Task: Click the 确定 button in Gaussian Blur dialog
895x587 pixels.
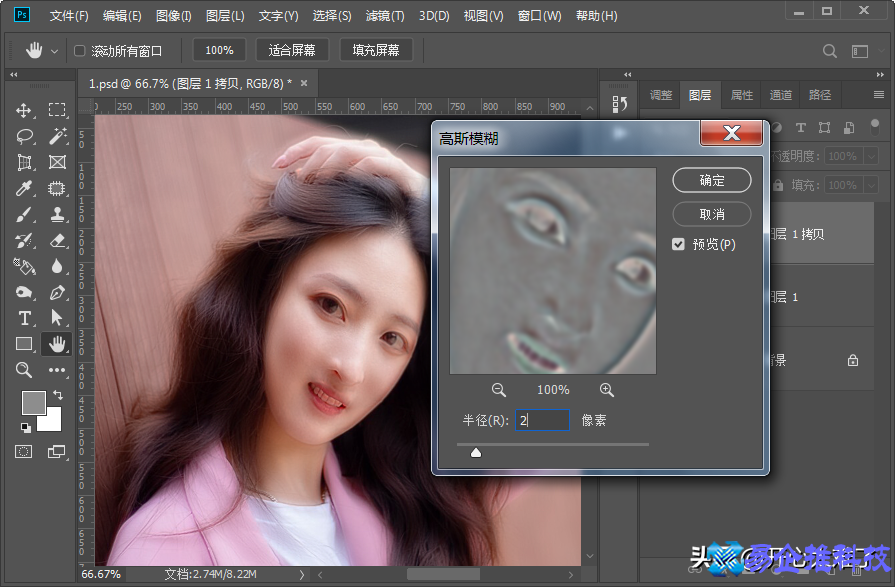Action: [711, 180]
